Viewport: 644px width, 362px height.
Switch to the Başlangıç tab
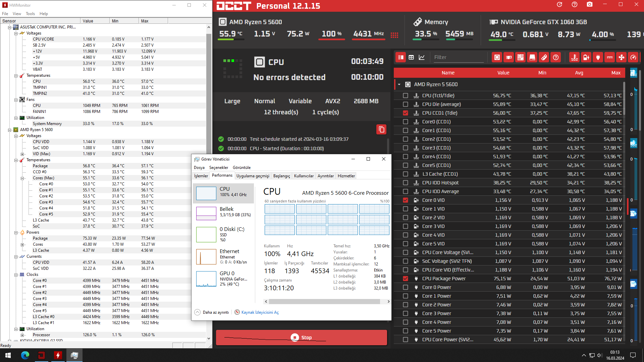coord(281,176)
